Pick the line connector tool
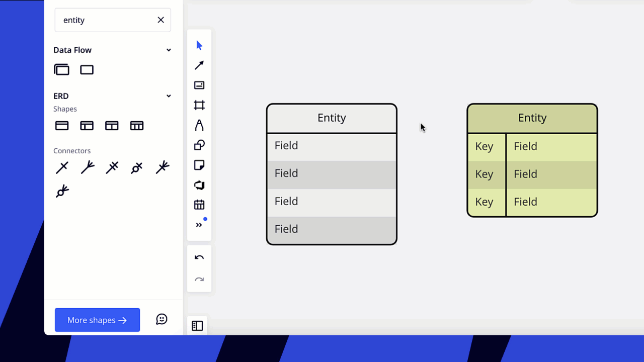This screenshot has height=362, width=644. coord(199,65)
